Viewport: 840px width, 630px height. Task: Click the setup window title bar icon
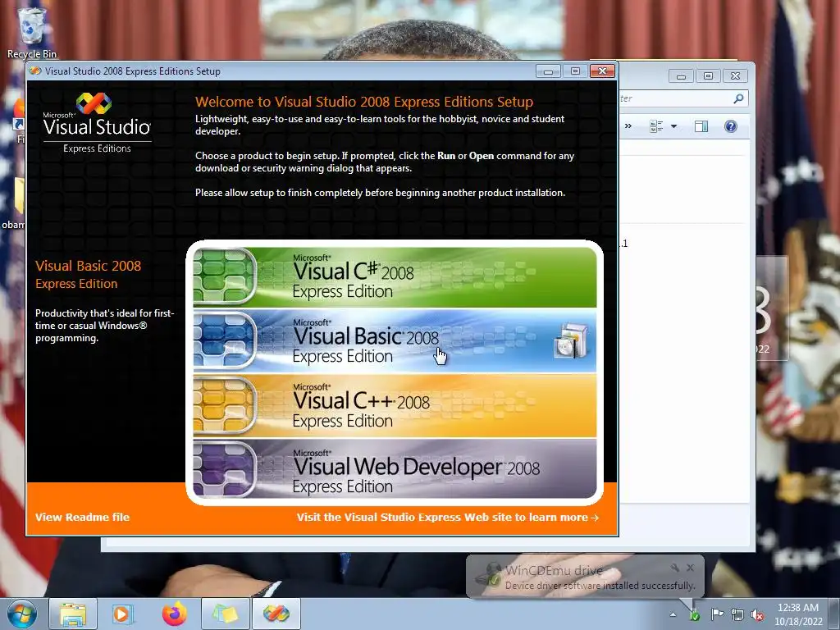pyautogui.click(x=35, y=71)
